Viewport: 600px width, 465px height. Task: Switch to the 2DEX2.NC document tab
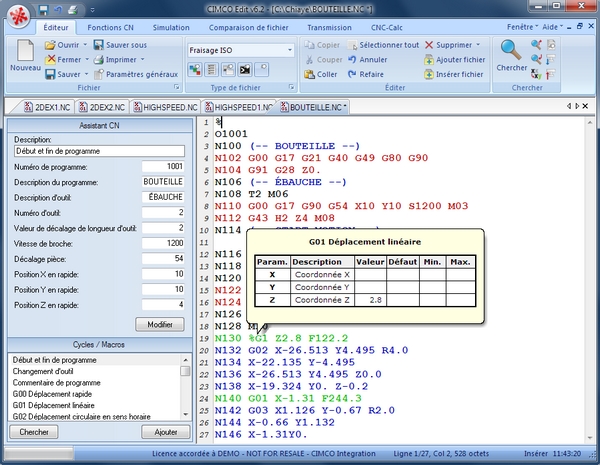[x=102, y=108]
